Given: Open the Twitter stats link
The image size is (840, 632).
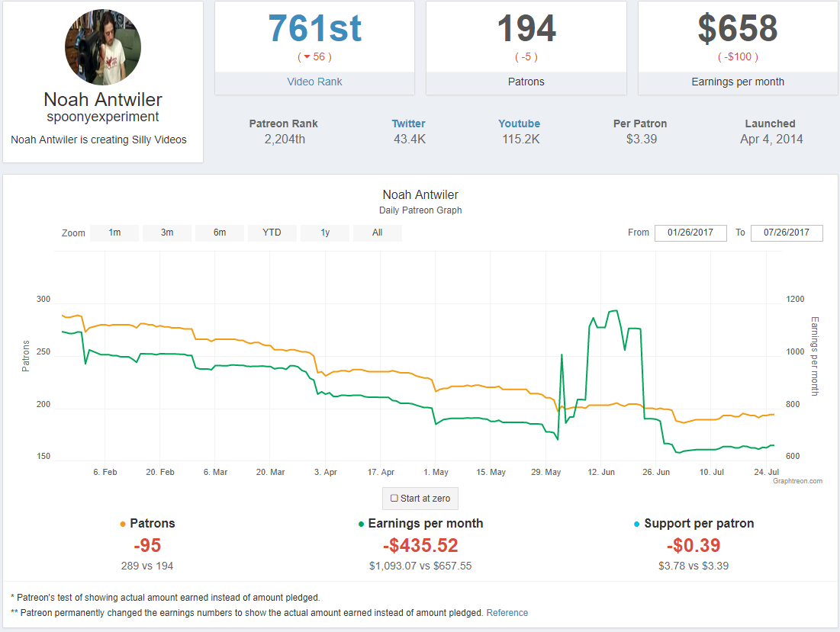Looking at the screenshot, I should (408, 124).
